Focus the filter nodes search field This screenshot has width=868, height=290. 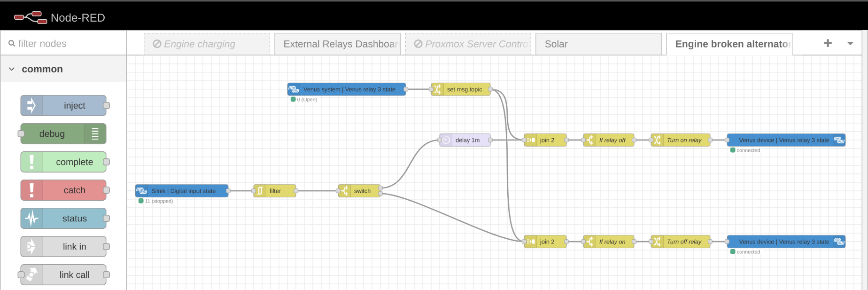click(x=66, y=44)
